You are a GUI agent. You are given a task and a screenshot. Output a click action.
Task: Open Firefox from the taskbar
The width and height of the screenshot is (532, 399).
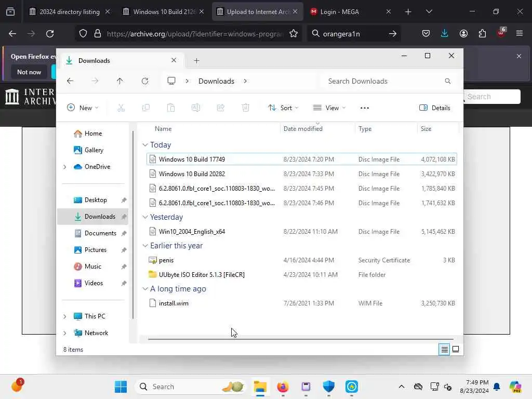pyautogui.click(x=283, y=387)
